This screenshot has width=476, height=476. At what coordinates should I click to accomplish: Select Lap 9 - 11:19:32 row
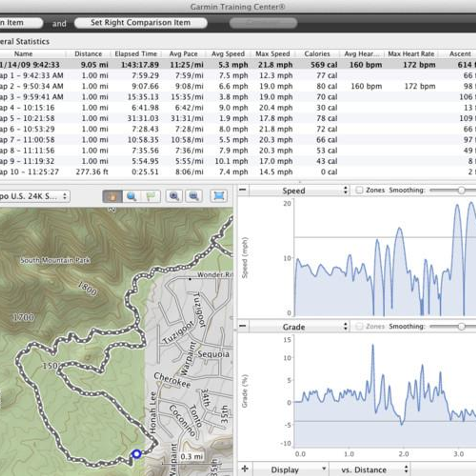click(x=238, y=161)
